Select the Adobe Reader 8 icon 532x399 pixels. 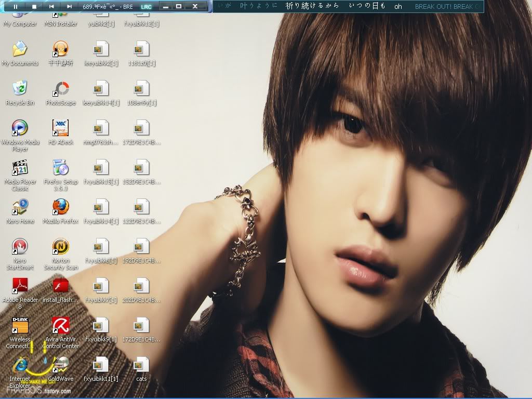(20, 286)
